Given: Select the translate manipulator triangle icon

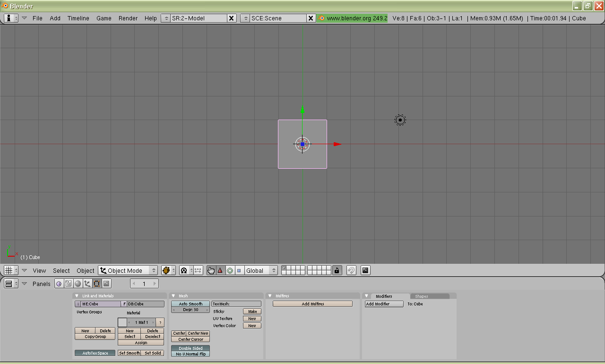Looking at the screenshot, I should click(x=220, y=270).
